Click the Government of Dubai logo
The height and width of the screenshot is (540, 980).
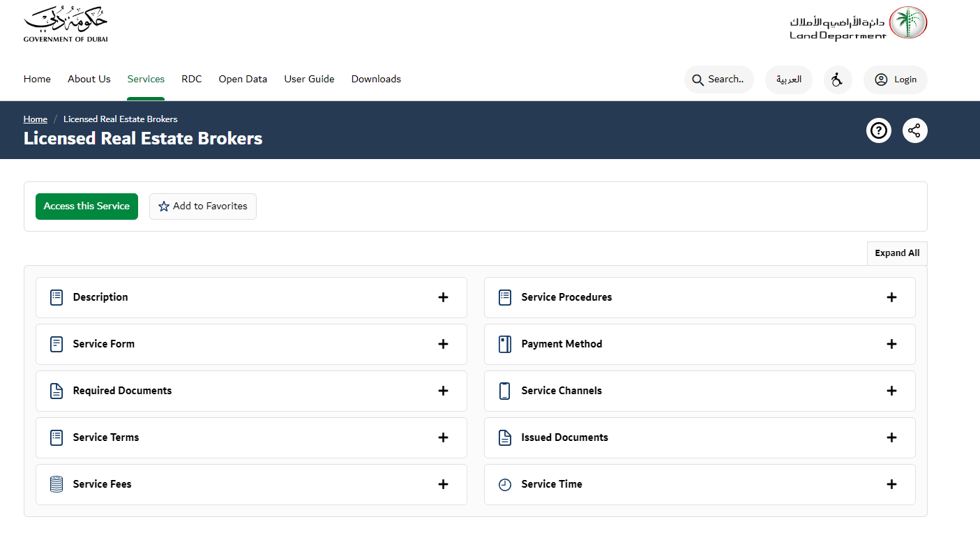click(66, 25)
